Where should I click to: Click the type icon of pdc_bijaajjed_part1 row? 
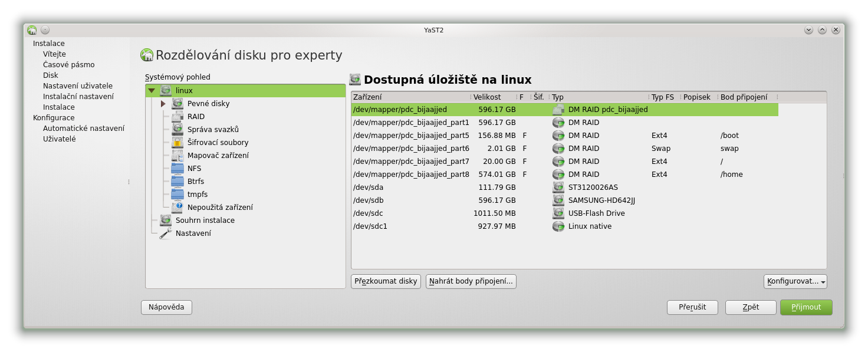[558, 122]
